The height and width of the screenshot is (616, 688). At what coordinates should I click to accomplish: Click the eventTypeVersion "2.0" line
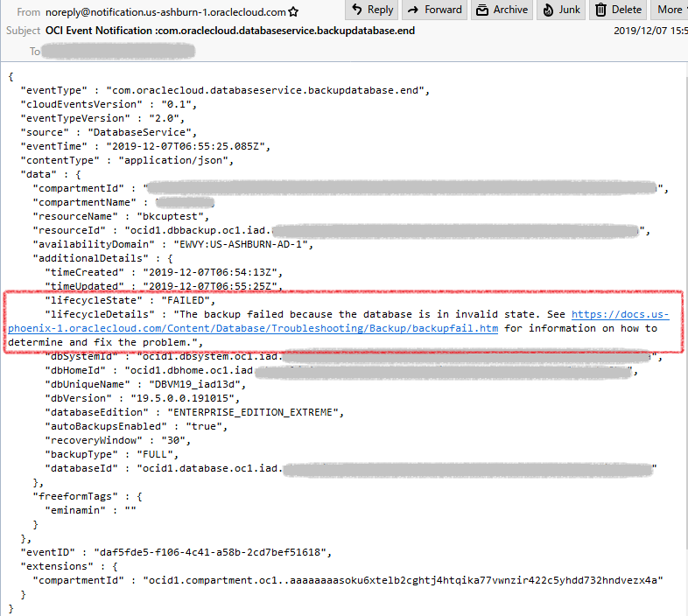(x=102, y=118)
